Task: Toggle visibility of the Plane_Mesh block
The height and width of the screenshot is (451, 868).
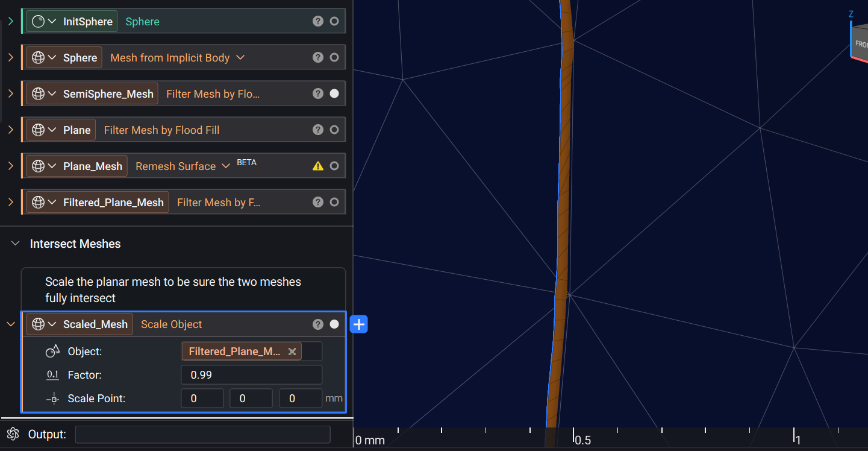Action: click(x=334, y=166)
